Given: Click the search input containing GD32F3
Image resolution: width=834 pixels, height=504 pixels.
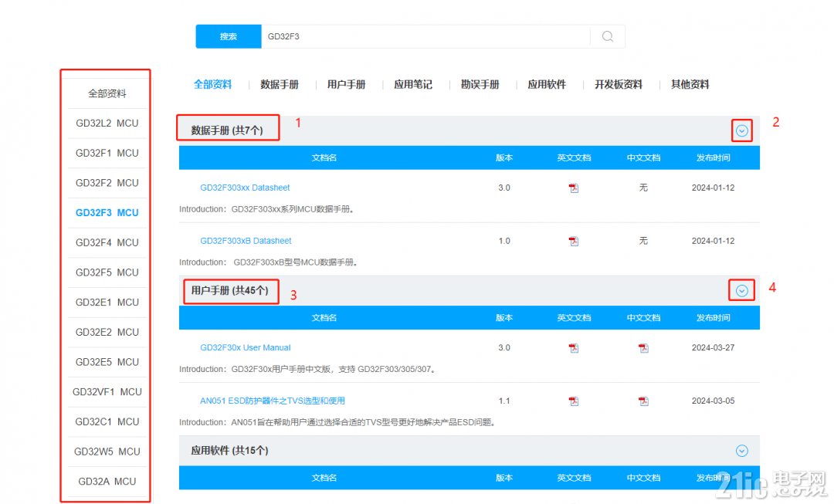Looking at the screenshot, I should point(425,36).
